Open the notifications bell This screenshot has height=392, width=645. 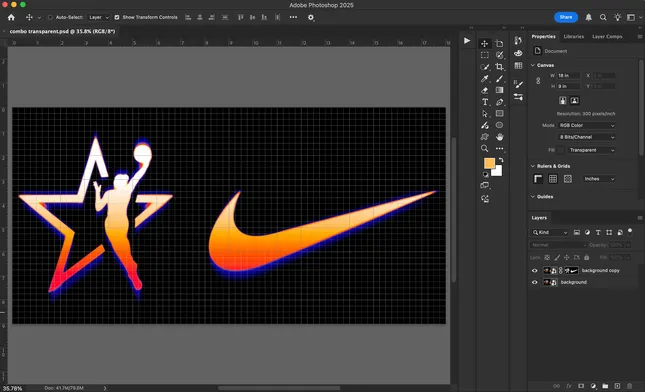pos(589,17)
